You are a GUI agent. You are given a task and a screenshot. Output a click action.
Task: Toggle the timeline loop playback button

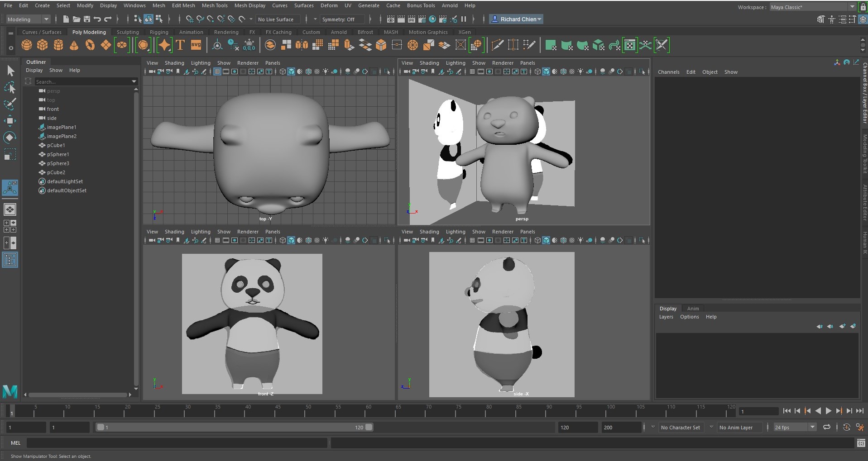pos(826,428)
